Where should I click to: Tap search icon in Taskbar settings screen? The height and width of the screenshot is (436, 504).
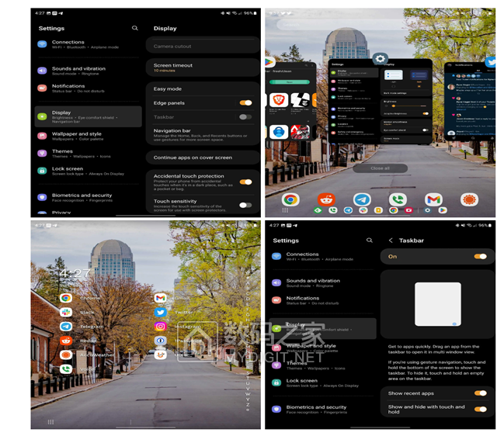click(370, 240)
